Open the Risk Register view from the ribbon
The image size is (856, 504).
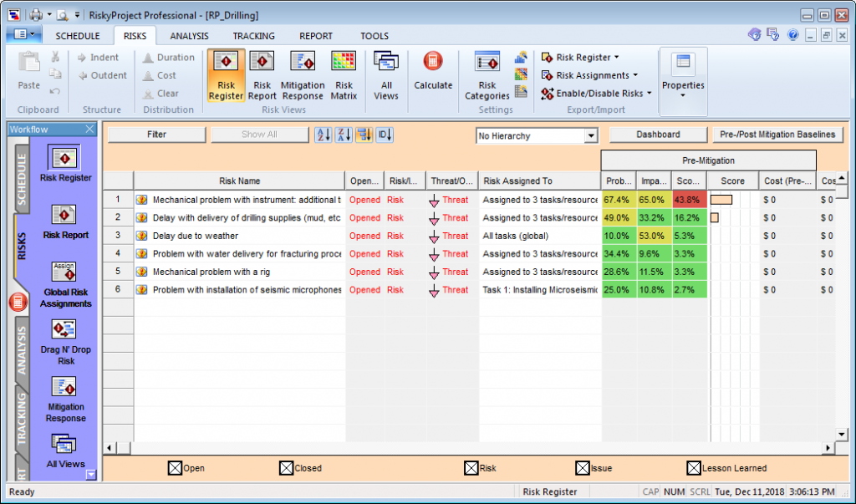tap(226, 75)
